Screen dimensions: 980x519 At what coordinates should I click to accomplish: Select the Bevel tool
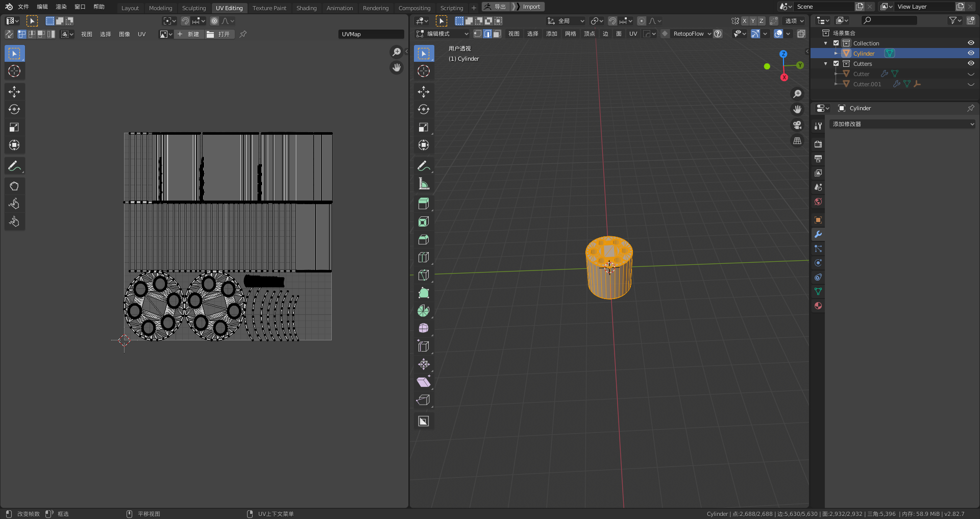pos(423,239)
